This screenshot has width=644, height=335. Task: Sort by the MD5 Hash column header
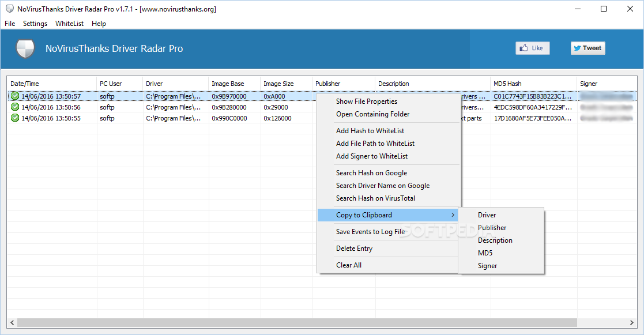pos(533,84)
